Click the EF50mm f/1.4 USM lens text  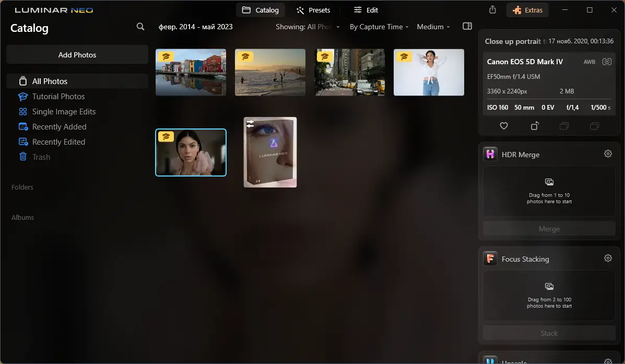[x=513, y=77]
